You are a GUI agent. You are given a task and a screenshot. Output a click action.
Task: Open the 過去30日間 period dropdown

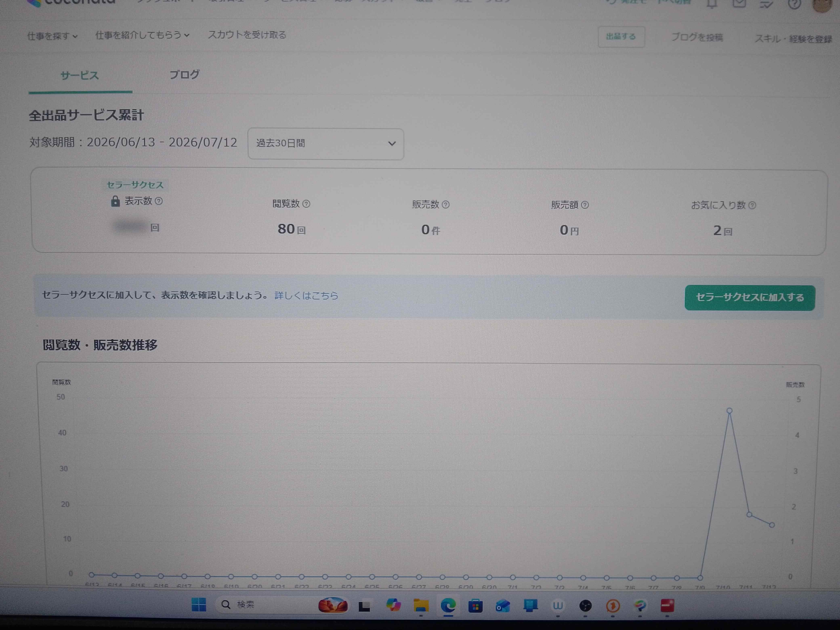[325, 144]
